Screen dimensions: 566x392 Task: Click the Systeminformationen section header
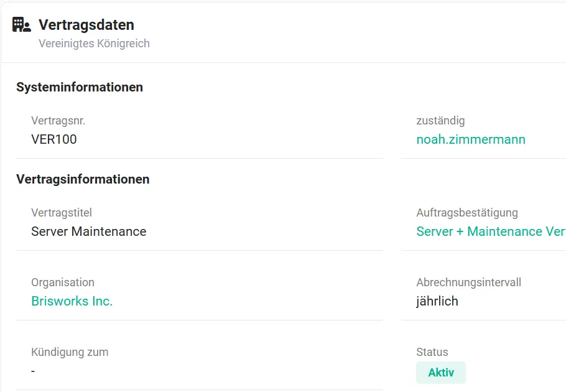80,87
